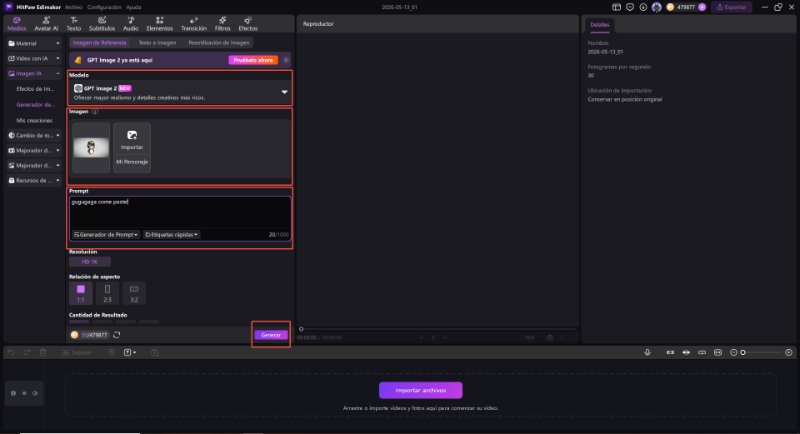Open the Efectos section
Viewport: 800px width, 434px height.
tap(248, 24)
